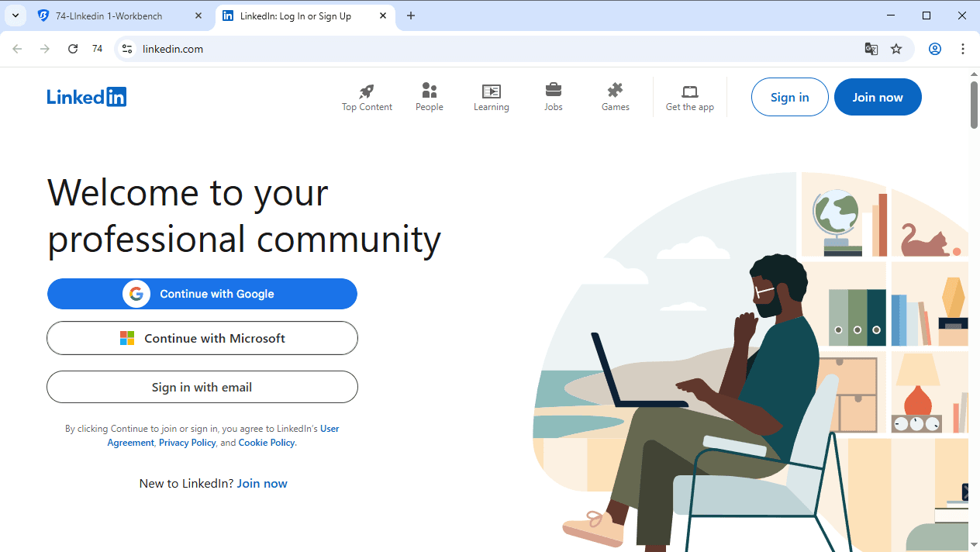Image resolution: width=980 pixels, height=552 pixels.
Task: Click the Google G logo in button
Action: coord(136,294)
